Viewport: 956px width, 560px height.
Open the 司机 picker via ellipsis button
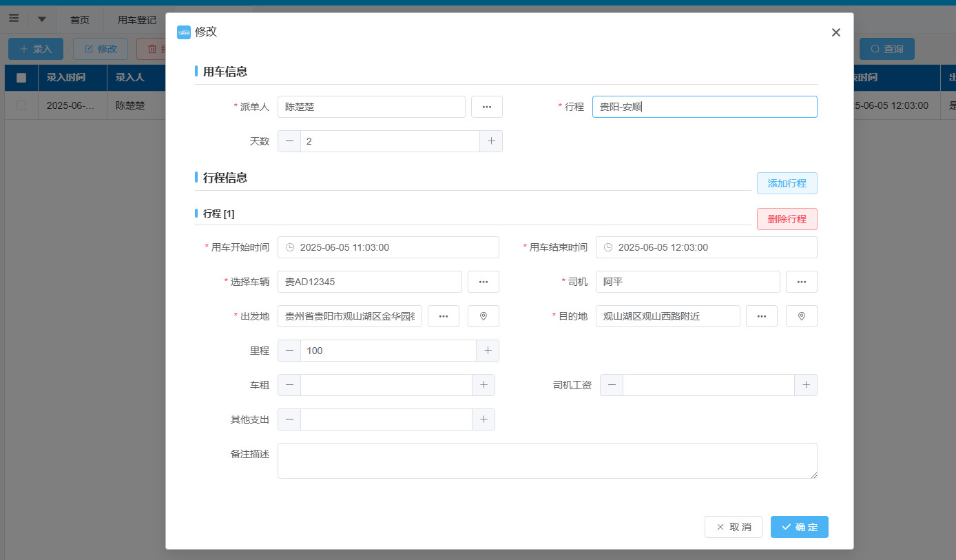click(801, 282)
